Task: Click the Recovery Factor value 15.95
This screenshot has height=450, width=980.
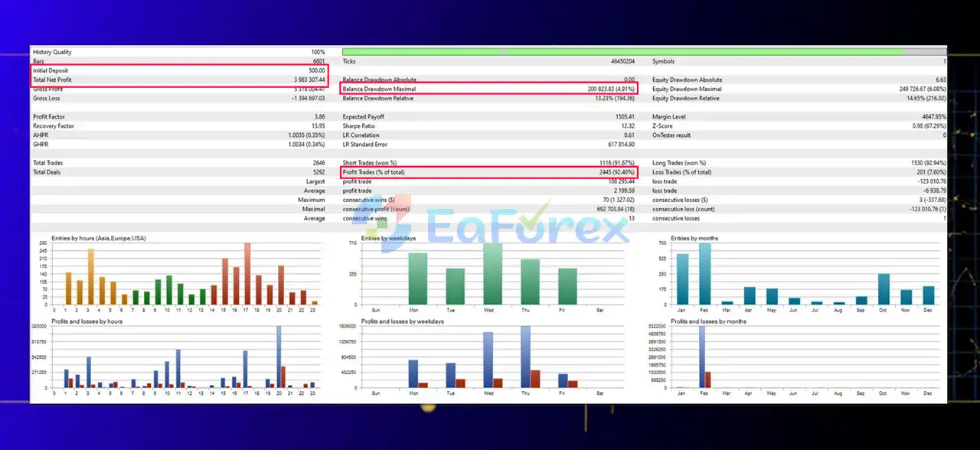Action: (317, 126)
